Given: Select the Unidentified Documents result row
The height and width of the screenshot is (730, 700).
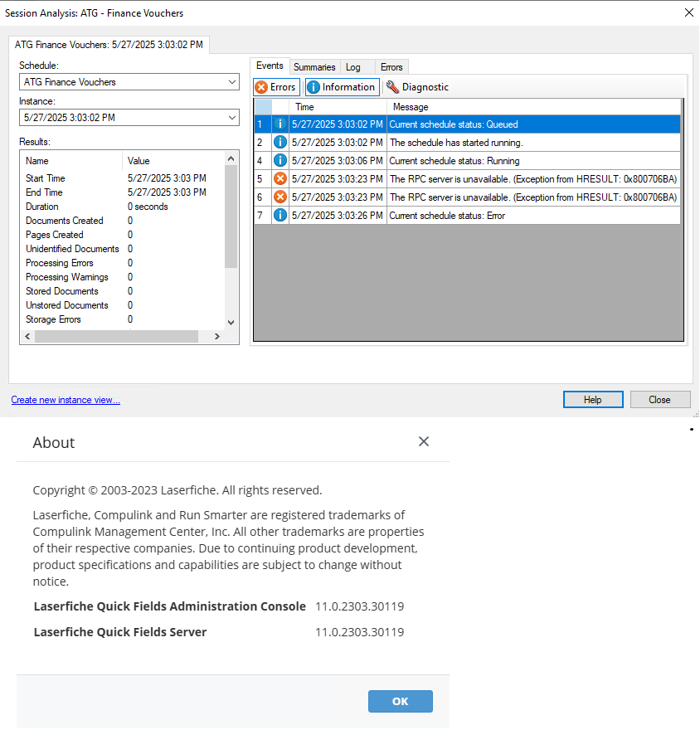Looking at the screenshot, I should (123, 249).
